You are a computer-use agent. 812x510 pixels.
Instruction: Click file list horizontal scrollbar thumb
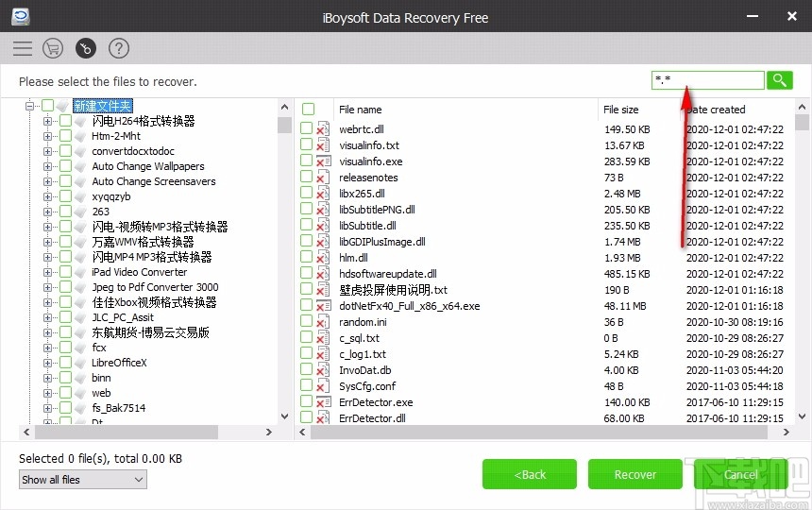point(538,432)
